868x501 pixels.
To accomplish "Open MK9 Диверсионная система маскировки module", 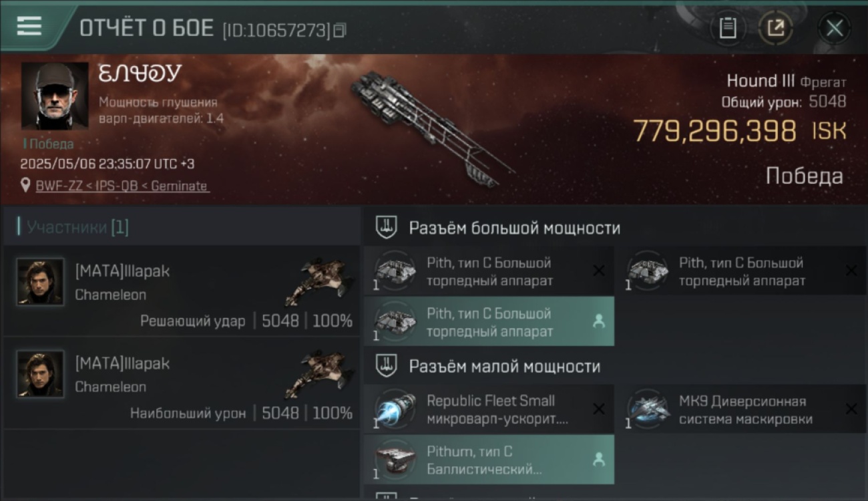I will pos(741,409).
